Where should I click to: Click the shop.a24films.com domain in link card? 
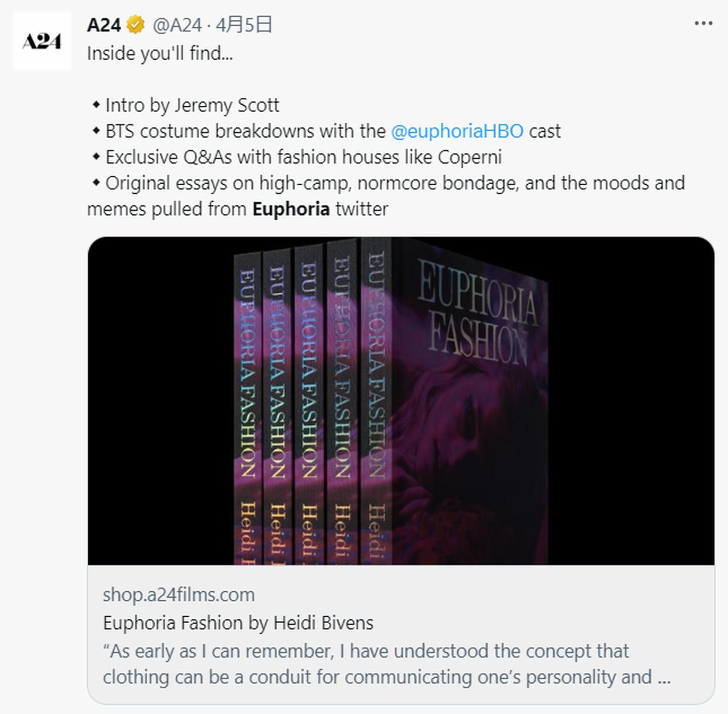[179, 595]
